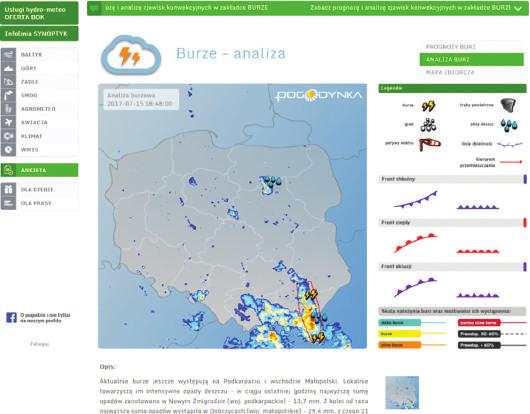Open Drogi via the road icon

point(8,95)
